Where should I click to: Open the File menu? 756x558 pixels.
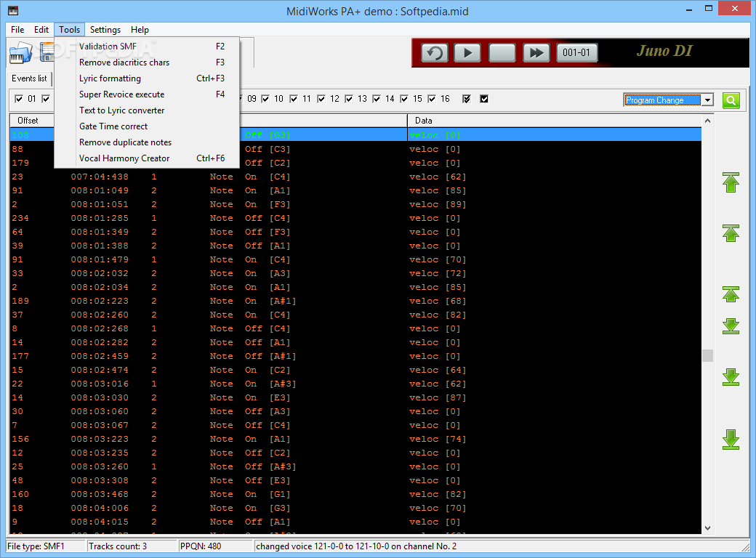coord(17,29)
